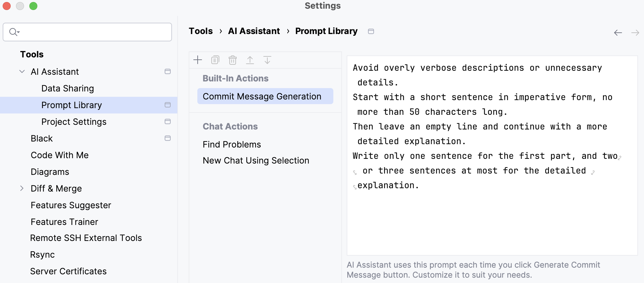Click the 'Write only one sentence' line
The height and width of the screenshot is (283, 644).
coord(485,156)
